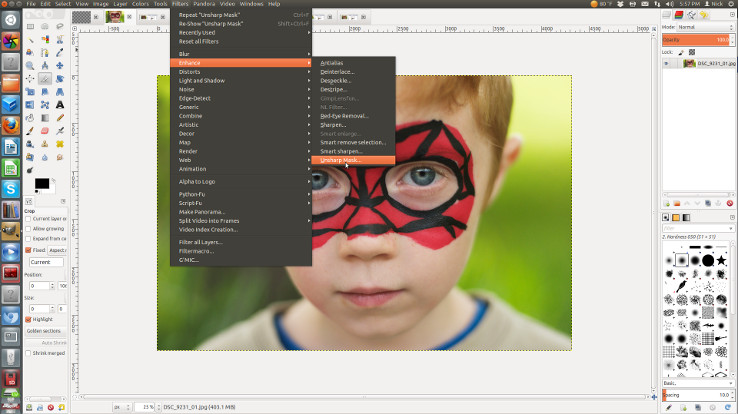The height and width of the screenshot is (414, 738).
Task: Select the Paintbrush tool
Action: tap(30, 131)
